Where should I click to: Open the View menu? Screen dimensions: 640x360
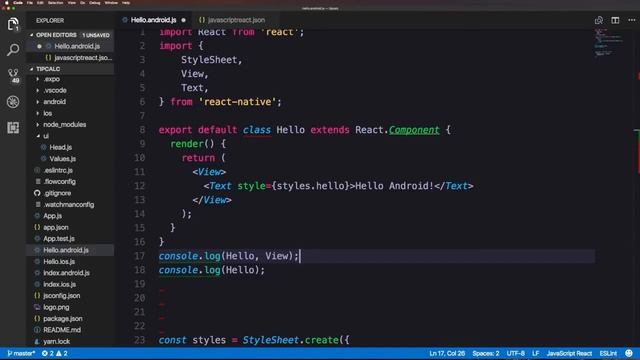pos(72,3)
